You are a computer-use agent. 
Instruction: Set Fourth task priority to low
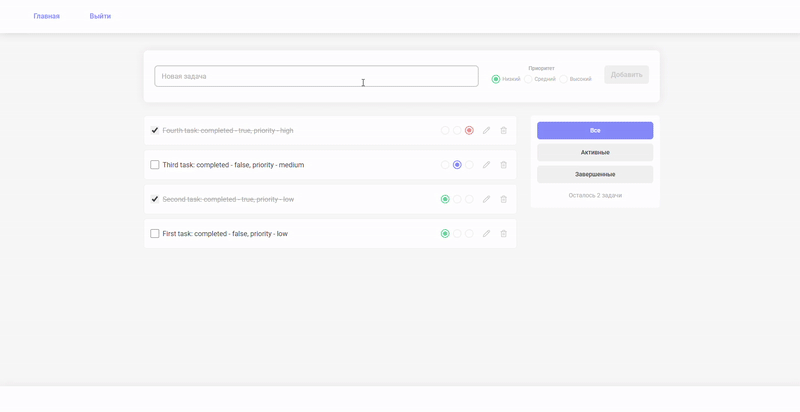pyautogui.click(x=445, y=131)
